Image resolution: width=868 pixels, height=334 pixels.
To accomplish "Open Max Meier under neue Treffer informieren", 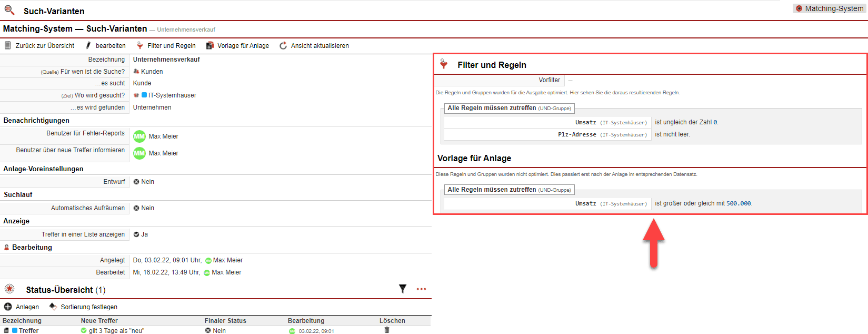I will pyautogui.click(x=163, y=153).
